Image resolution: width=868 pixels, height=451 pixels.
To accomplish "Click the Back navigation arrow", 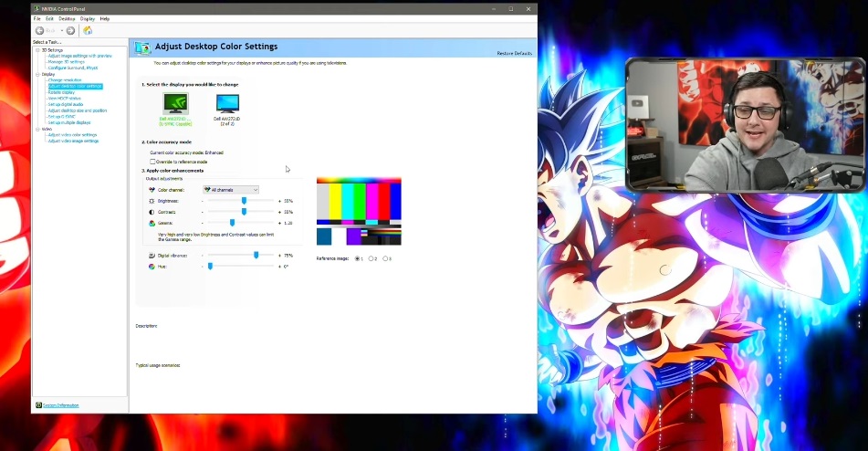I will tap(40, 30).
